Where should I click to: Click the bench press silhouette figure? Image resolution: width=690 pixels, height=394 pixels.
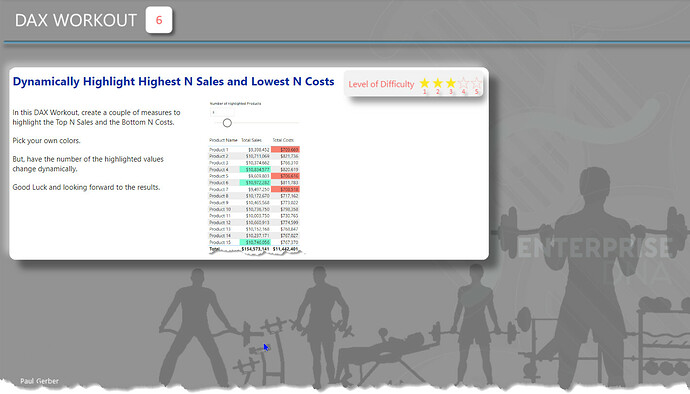[387, 352]
